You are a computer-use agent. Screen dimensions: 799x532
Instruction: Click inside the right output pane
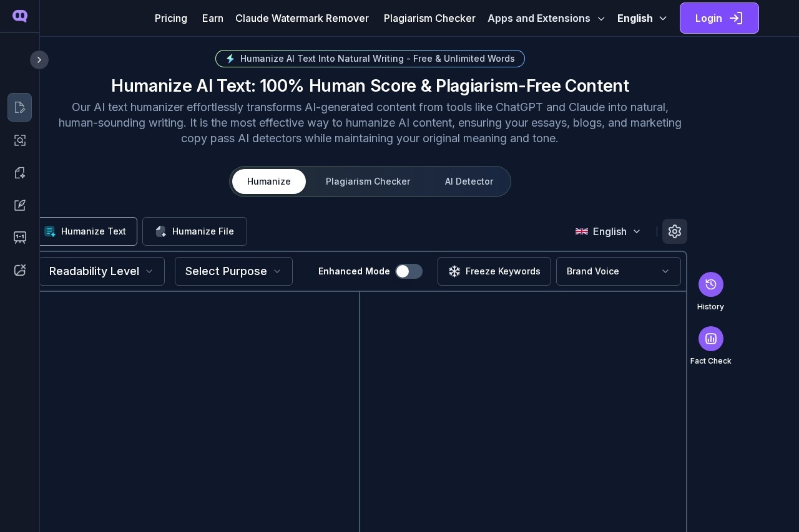point(523,412)
